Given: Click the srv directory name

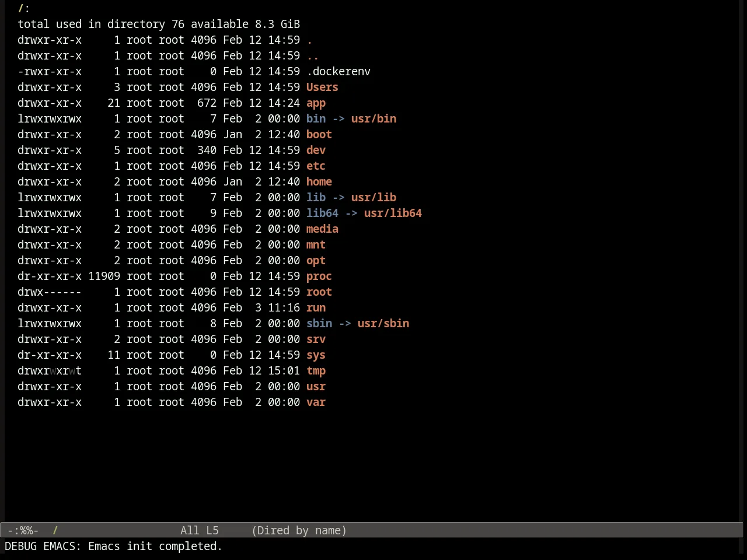Looking at the screenshot, I should [316, 339].
